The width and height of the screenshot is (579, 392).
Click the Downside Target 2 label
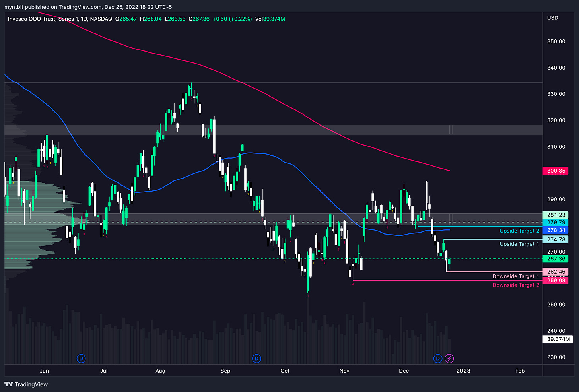point(516,285)
